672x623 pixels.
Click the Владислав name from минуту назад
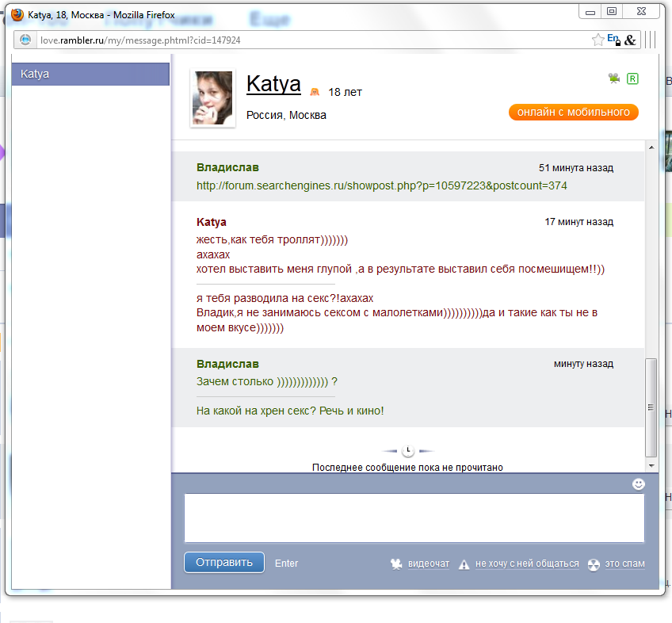click(x=227, y=364)
